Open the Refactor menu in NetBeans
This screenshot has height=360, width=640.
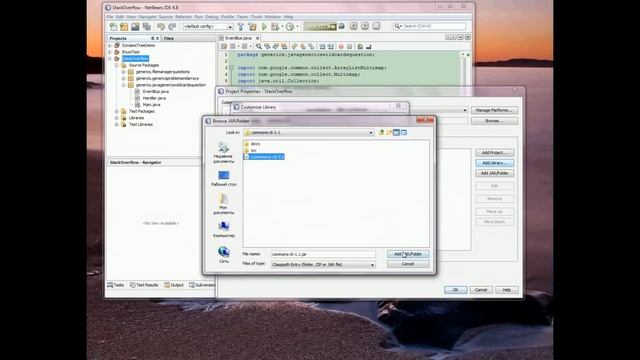tap(183, 17)
